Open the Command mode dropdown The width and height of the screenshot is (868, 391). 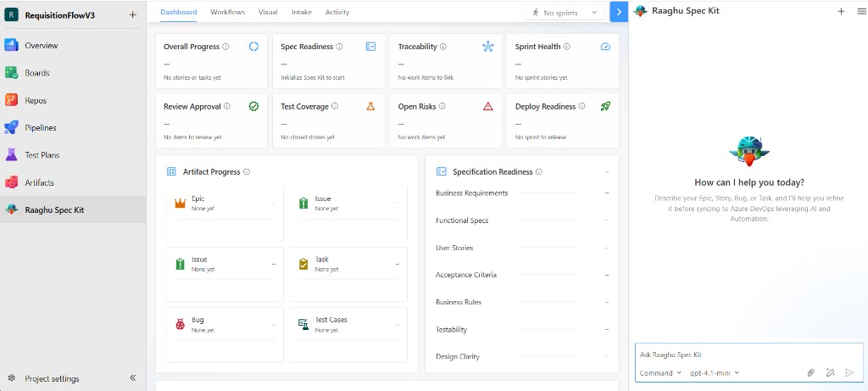point(660,373)
